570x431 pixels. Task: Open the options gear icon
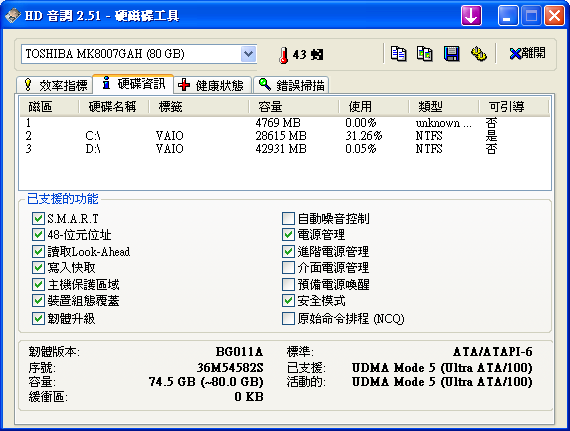(x=478, y=54)
